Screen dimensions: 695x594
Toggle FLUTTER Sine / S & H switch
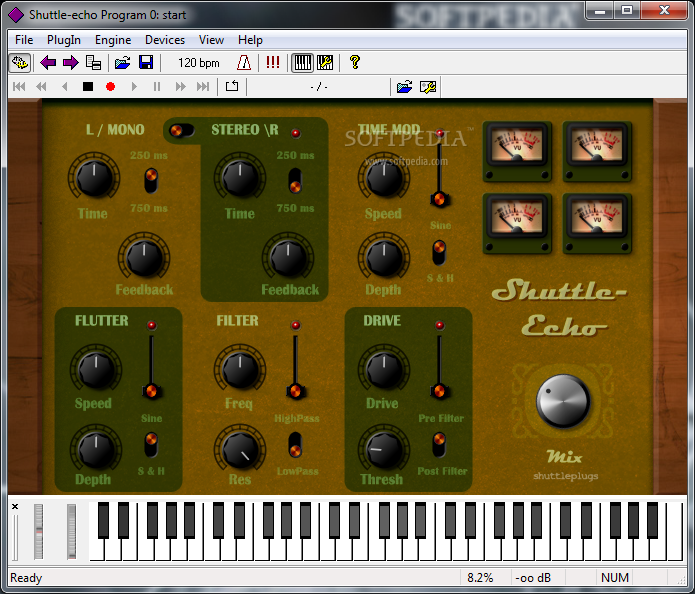151,445
